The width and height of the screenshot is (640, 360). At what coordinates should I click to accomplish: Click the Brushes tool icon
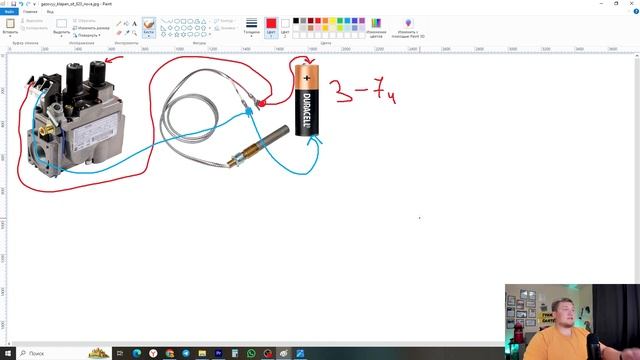(x=149, y=24)
